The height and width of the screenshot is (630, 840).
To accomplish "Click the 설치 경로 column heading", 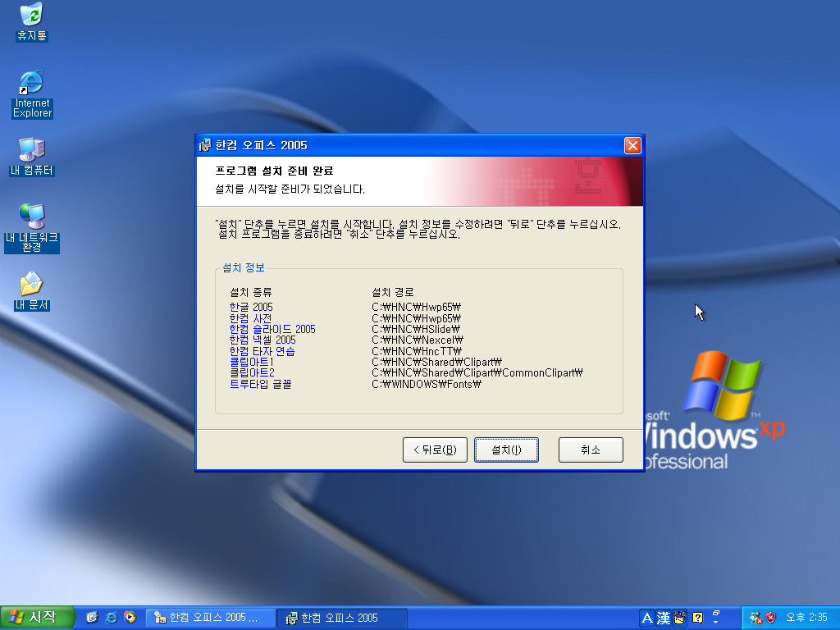I will [x=393, y=292].
